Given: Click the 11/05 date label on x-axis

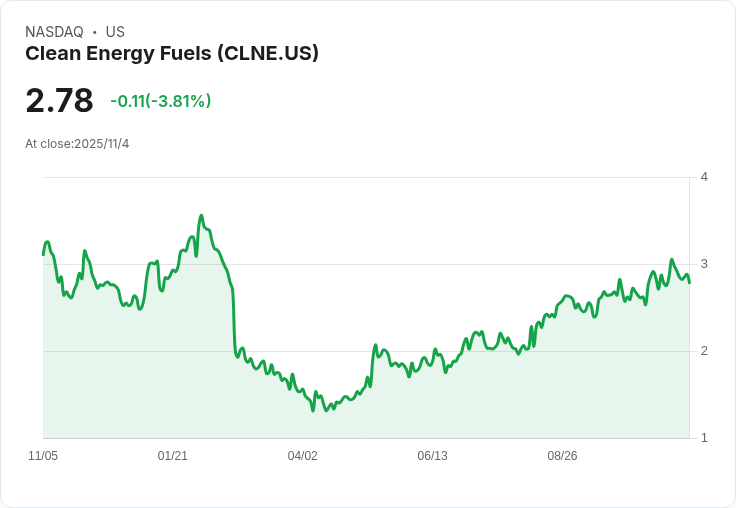Looking at the screenshot, I should click(x=43, y=456).
